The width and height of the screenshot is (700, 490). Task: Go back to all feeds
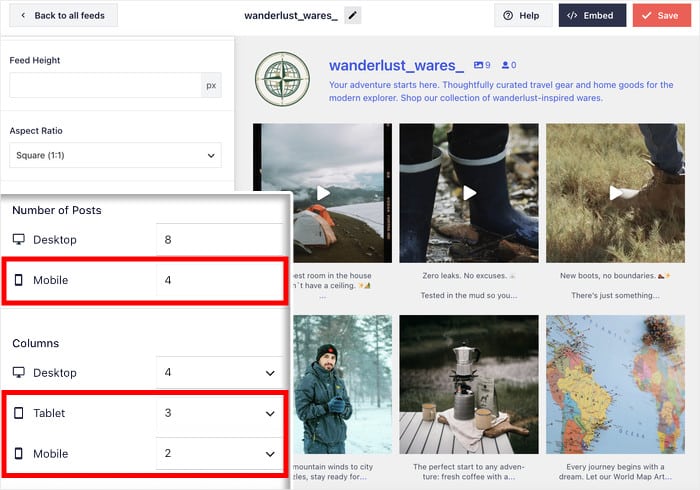63,16
